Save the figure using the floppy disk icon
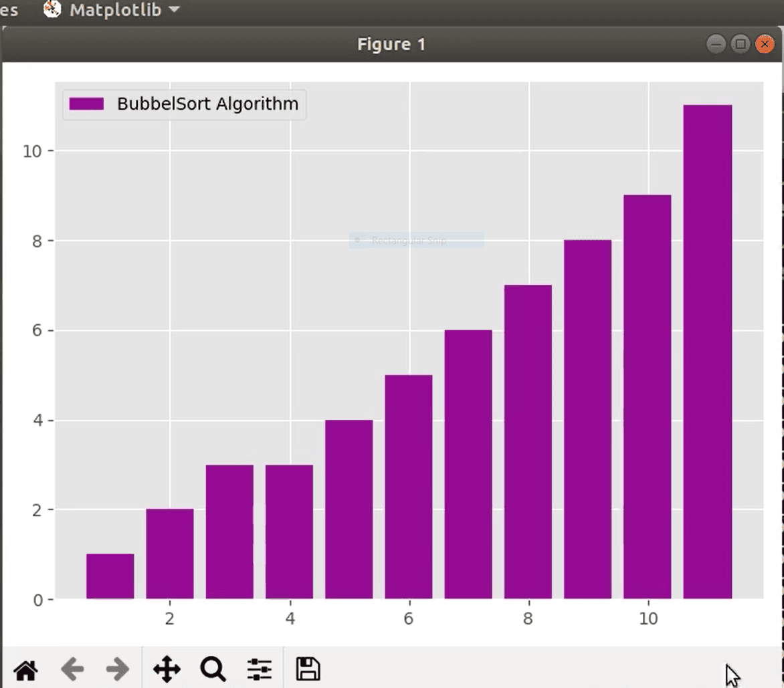 (308, 669)
